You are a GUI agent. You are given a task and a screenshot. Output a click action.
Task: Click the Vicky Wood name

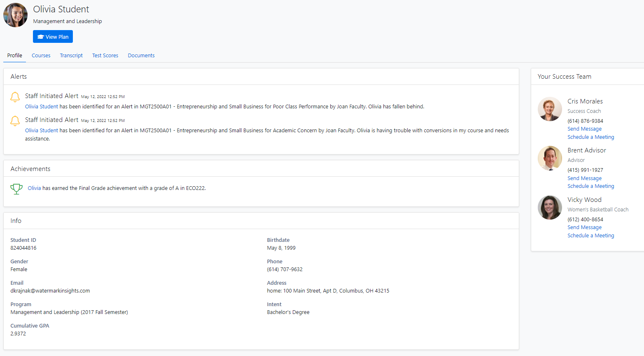coord(584,199)
